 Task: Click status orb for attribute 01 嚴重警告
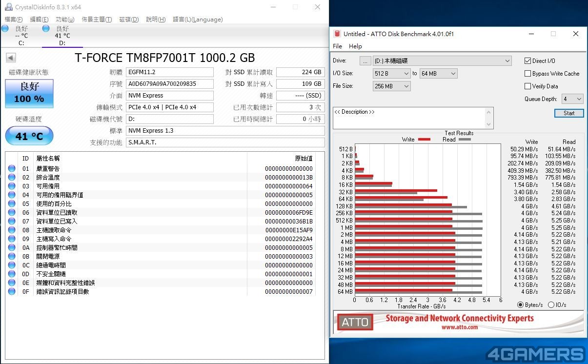(12, 169)
